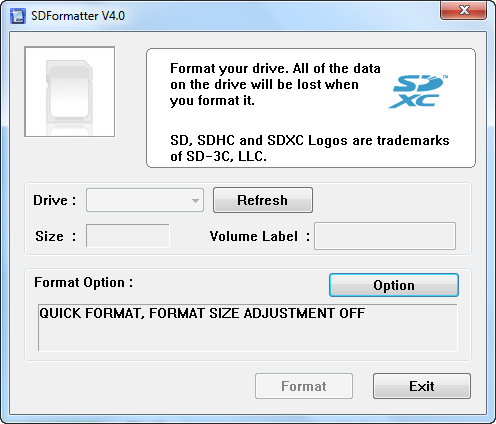Click the Volume Label text field

tap(385, 236)
